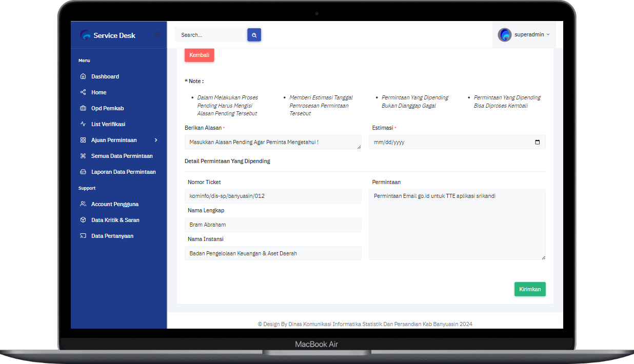This screenshot has width=634, height=364.
Task: Open the superadmin user dropdown
Action: pos(524,34)
